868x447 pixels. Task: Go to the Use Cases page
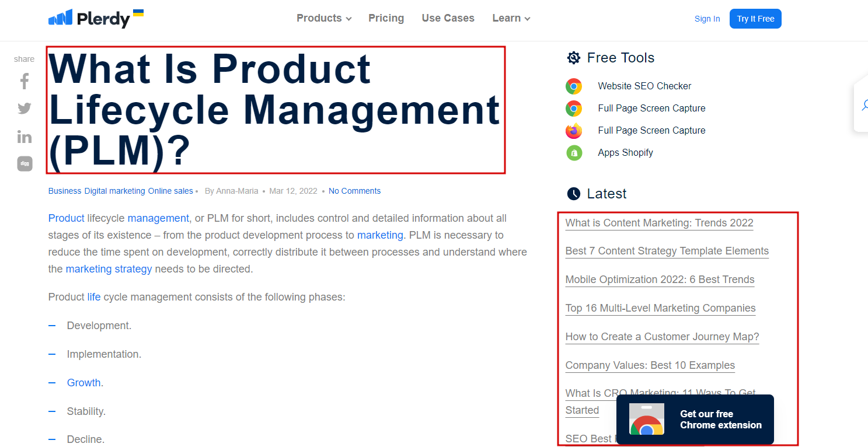point(448,18)
